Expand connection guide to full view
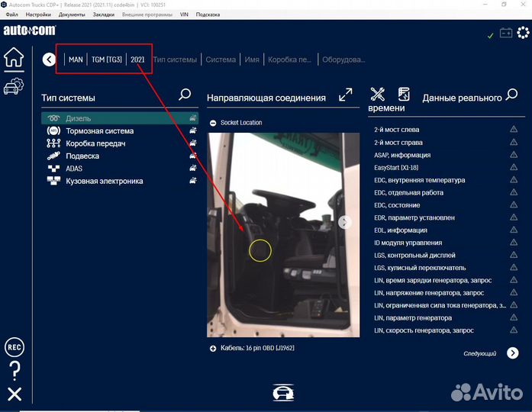The width and height of the screenshot is (532, 412). [x=346, y=95]
